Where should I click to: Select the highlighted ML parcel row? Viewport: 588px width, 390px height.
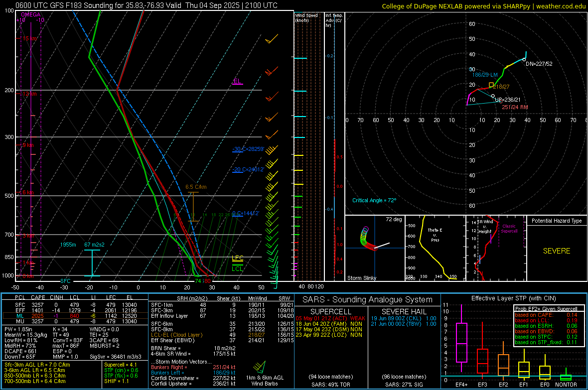tap(75, 316)
